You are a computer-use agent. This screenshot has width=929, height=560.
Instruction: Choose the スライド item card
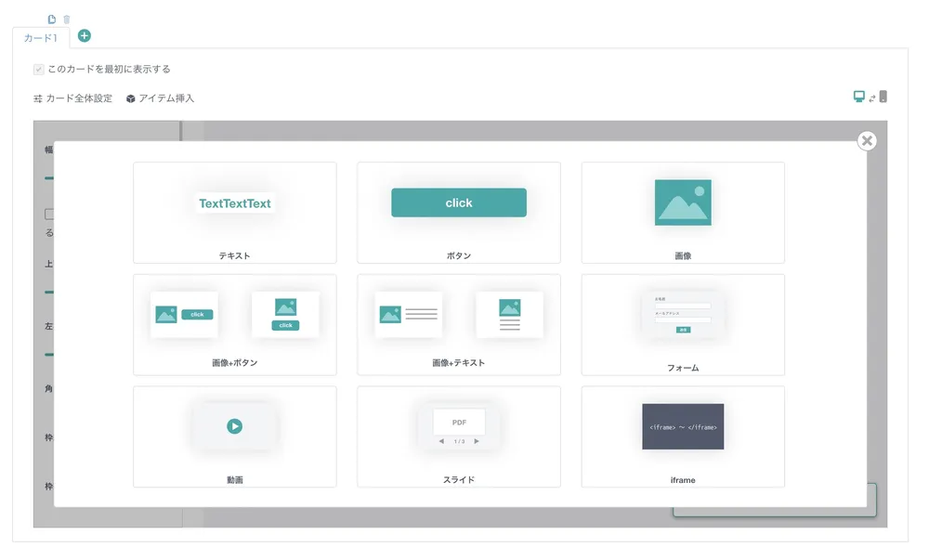pyautogui.click(x=459, y=436)
